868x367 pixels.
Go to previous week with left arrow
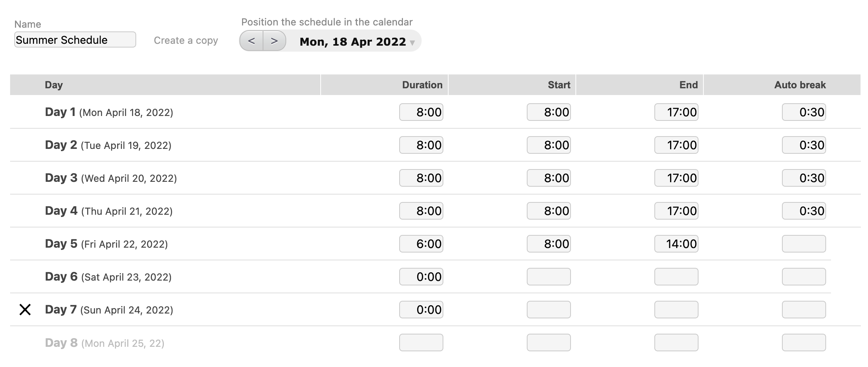tap(251, 41)
